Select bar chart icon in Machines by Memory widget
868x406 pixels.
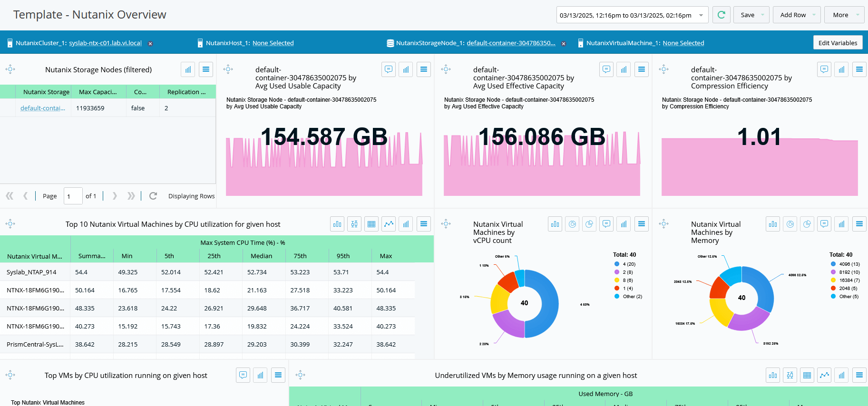pyautogui.click(x=773, y=224)
